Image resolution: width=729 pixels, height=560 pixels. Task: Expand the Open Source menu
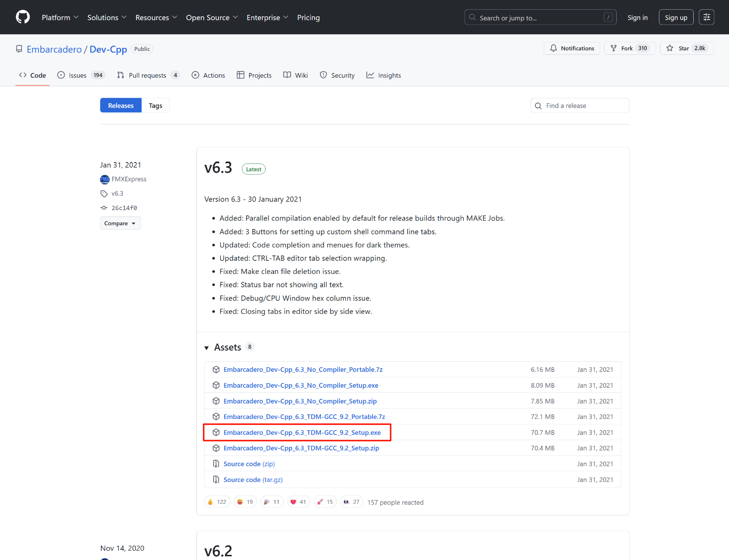click(212, 17)
